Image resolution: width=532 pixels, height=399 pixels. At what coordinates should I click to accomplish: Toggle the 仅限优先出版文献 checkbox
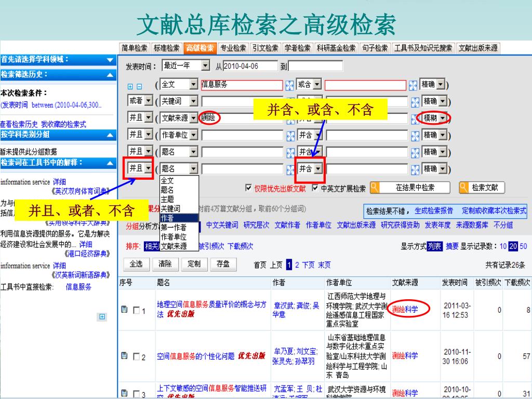click(248, 188)
